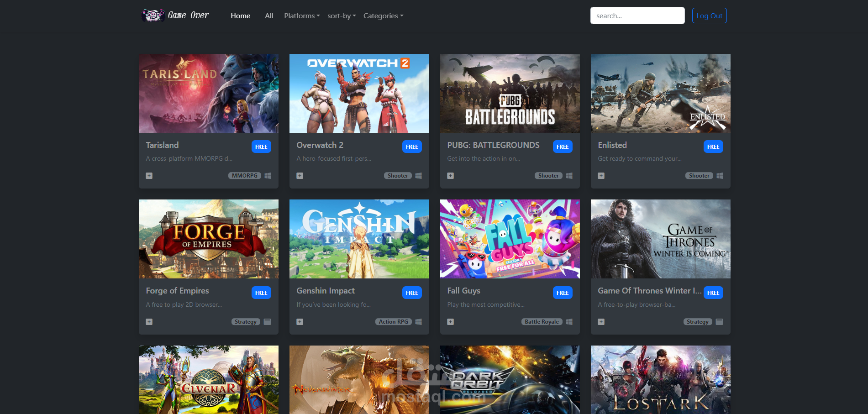The width and height of the screenshot is (868, 414).
Task: Open the Overwatch 2 cover image
Action: (359, 93)
